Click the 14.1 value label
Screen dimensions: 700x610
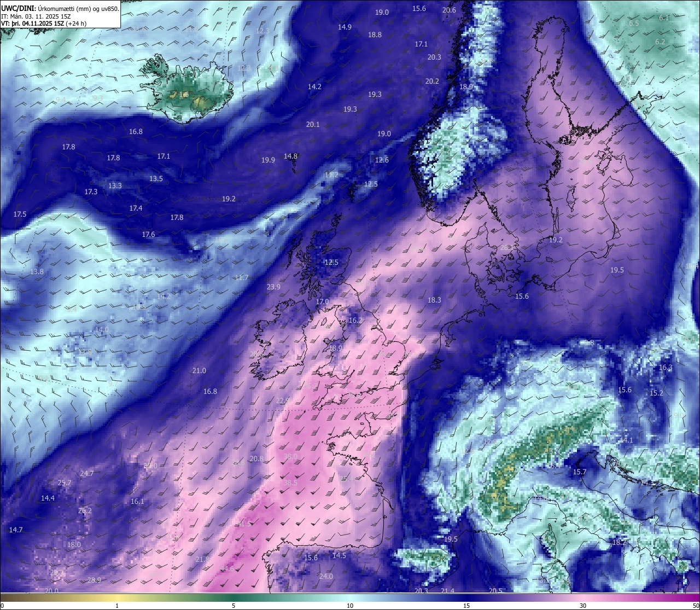[626, 440]
